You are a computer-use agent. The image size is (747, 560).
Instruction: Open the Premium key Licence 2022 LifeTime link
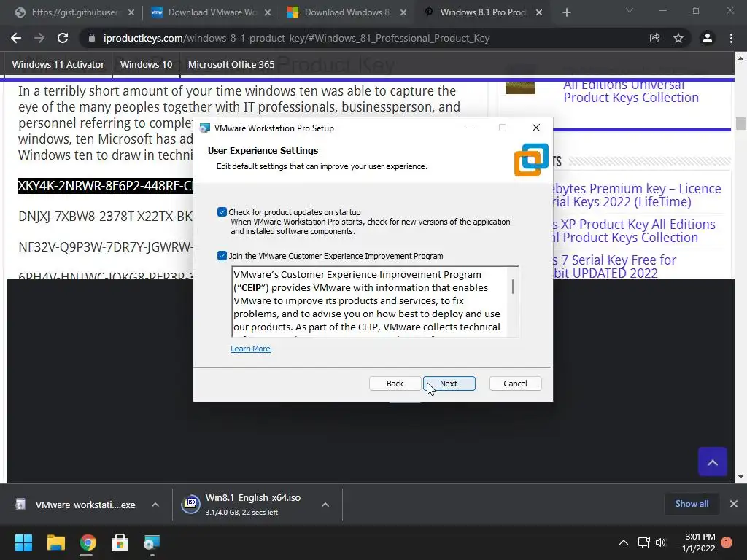(x=638, y=195)
